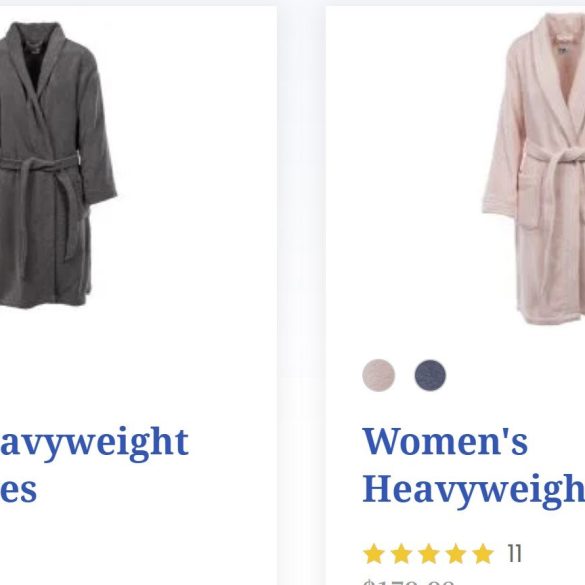Click the fifth yellow rating star
Image resolution: width=585 pixels, height=585 pixels.
tap(483, 553)
